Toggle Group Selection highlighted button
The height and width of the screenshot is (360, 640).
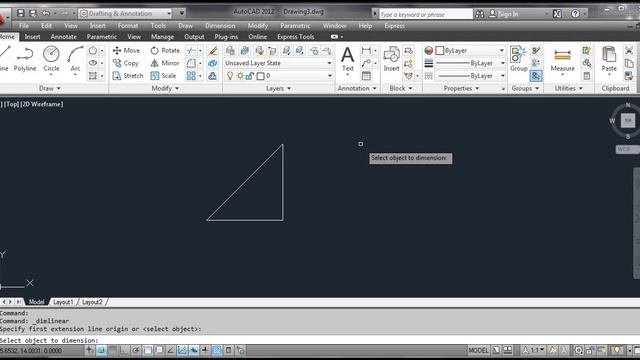pyautogui.click(x=536, y=76)
